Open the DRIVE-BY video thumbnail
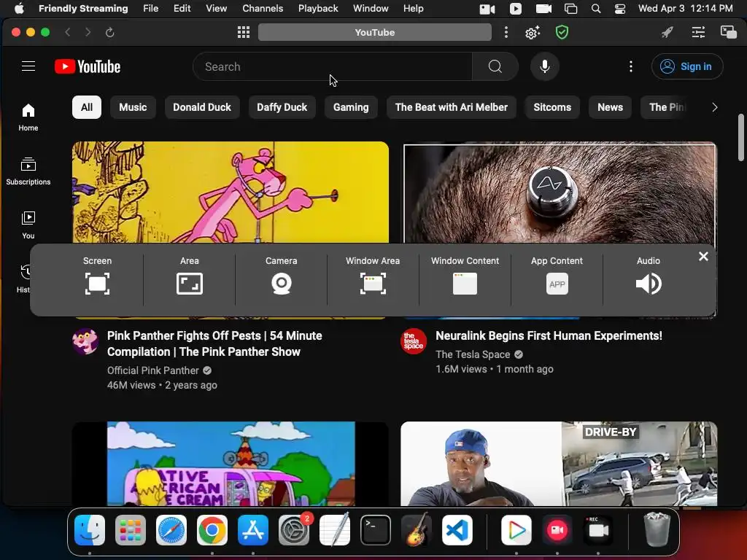 559,463
